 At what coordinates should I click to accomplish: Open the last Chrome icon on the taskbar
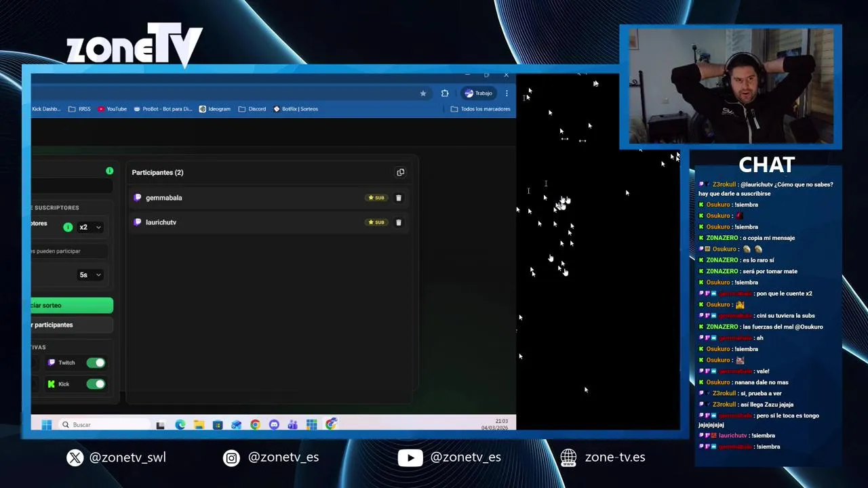pyautogui.click(x=331, y=425)
